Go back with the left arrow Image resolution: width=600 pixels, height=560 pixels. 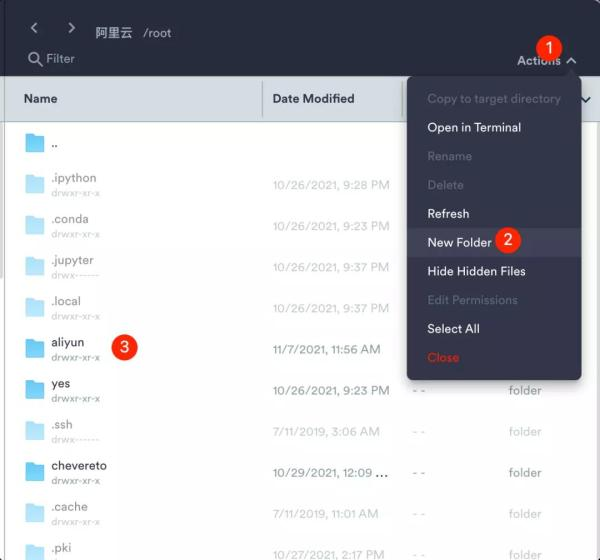tap(34, 28)
